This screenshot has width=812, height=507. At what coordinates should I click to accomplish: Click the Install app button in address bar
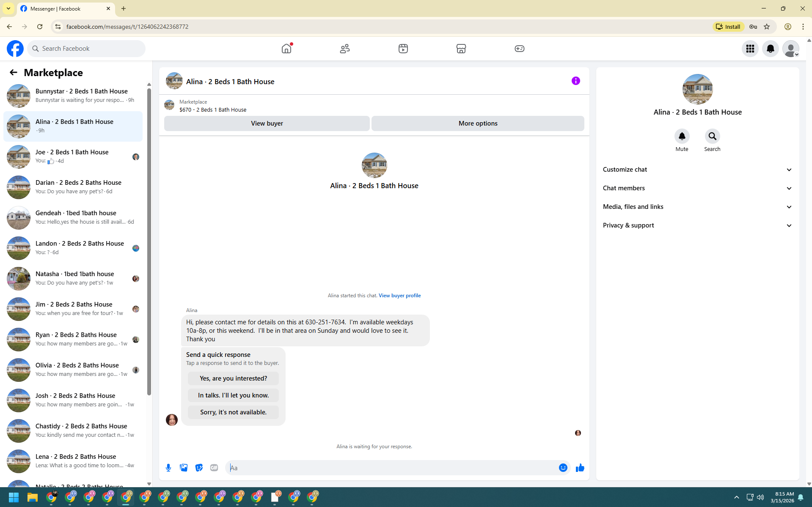(x=728, y=27)
